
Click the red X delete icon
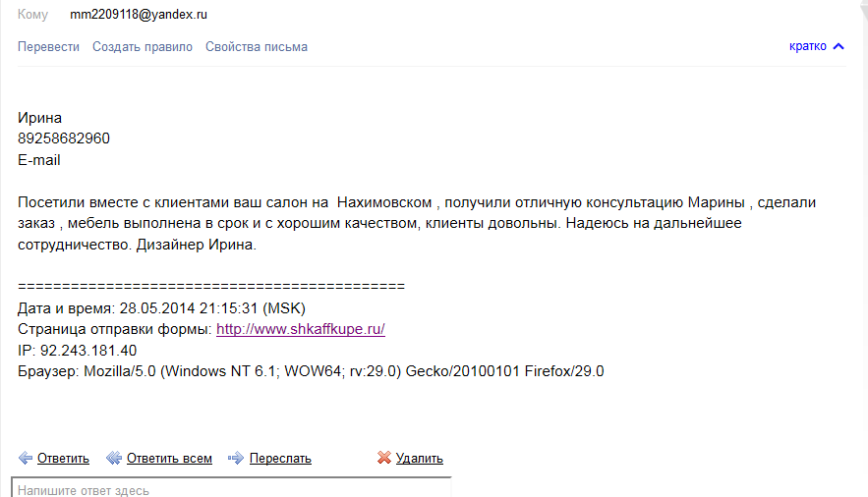pyautogui.click(x=384, y=458)
